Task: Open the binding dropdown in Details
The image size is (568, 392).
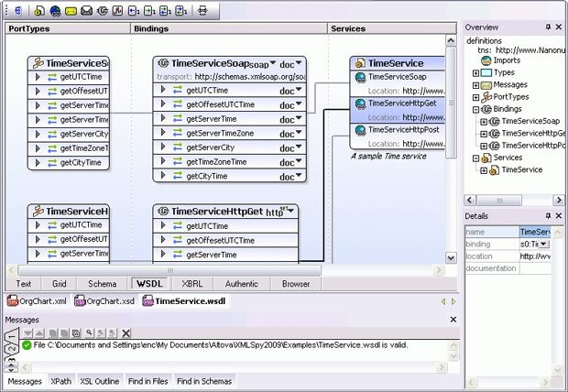Action: pos(543,244)
